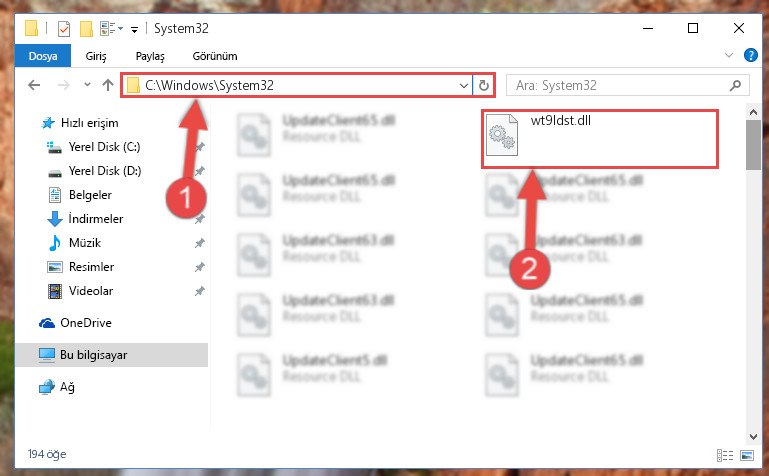Open the recent locations dropdown arrow
This screenshot has height=476, width=769.
point(87,84)
